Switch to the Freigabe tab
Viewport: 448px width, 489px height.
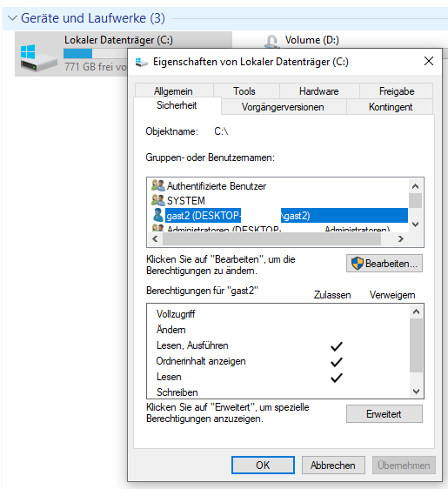[x=397, y=91]
